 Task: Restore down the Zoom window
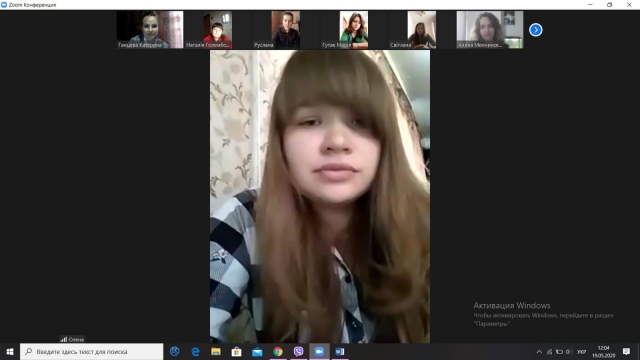coord(609,4)
